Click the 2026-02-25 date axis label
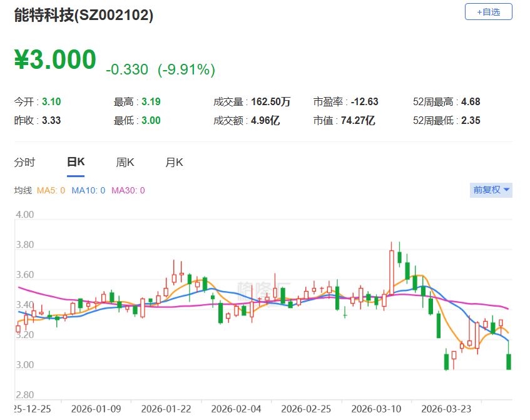The width and height of the screenshot is (530, 420). [x=306, y=409]
